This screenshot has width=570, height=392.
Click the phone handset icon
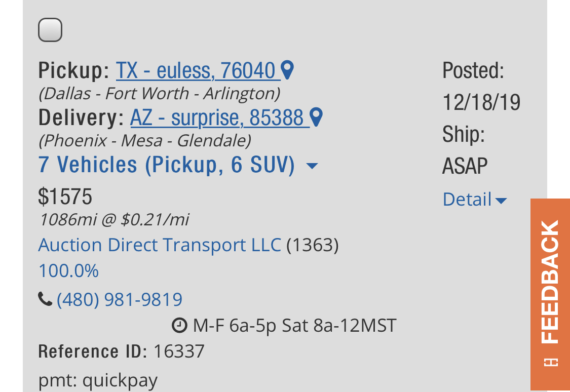45,299
